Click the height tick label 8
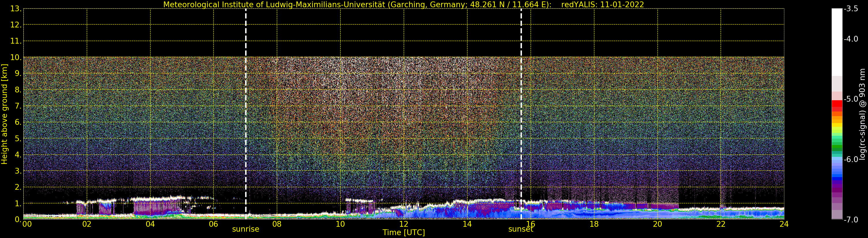This screenshot has height=238, width=868. 18,90
